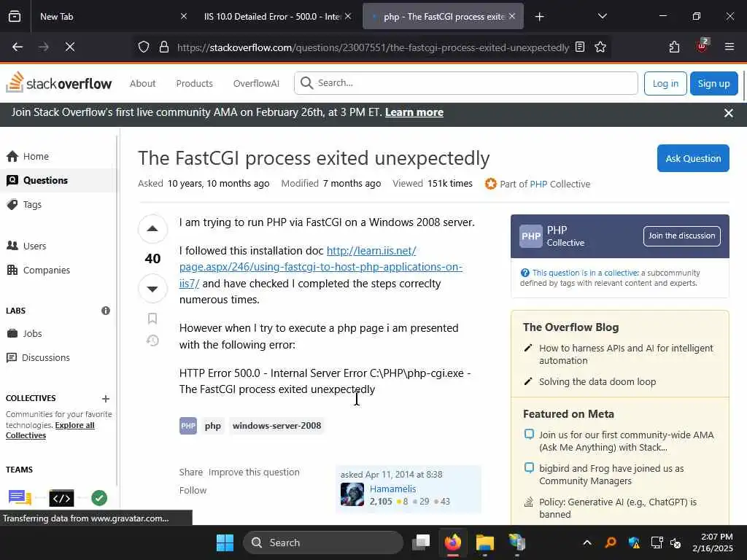Toggle reader view in the address bar
747x560 pixels.
(580, 47)
